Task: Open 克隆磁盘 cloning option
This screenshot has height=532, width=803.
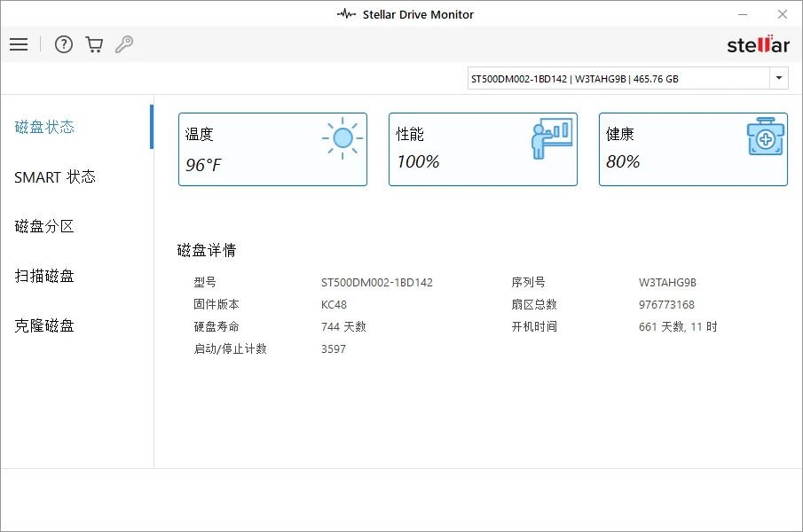Action: 44,325
